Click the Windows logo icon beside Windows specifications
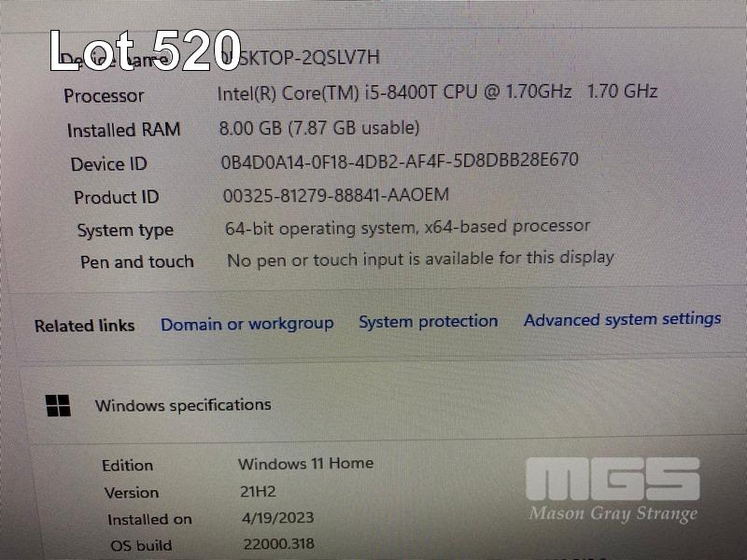Image resolution: width=747 pixels, height=560 pixels. (x=58, y=405)
